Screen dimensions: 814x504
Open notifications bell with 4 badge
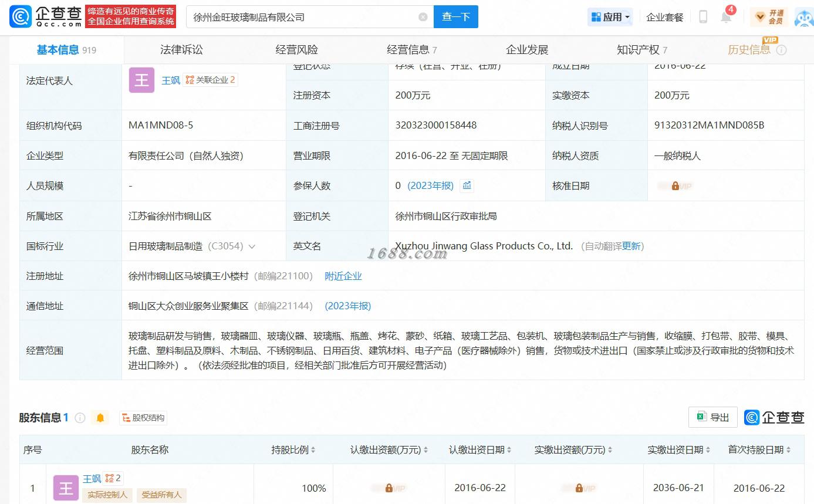click(x=726, y=16)
